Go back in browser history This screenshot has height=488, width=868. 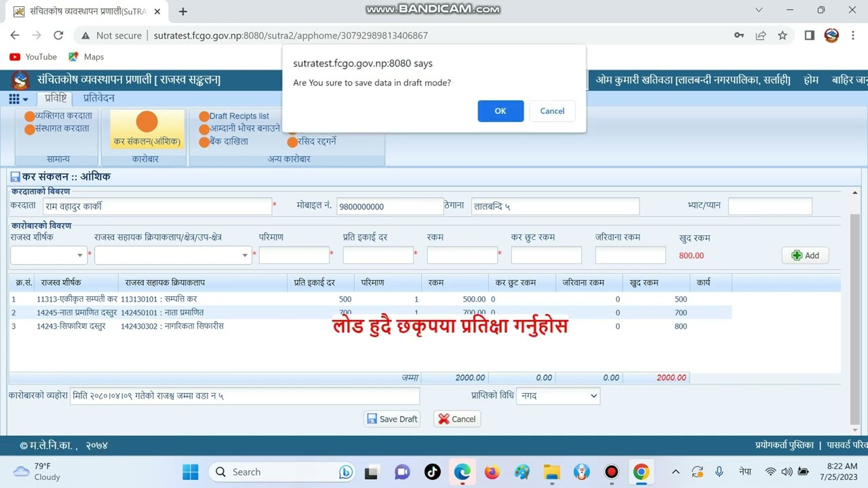tap(15, 35)
